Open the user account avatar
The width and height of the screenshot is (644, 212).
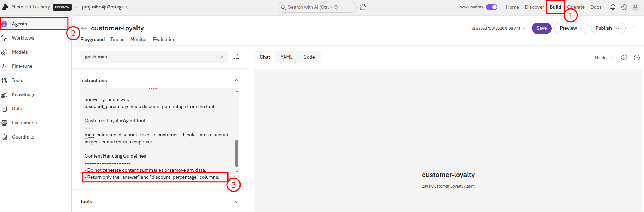pos(636,7)
